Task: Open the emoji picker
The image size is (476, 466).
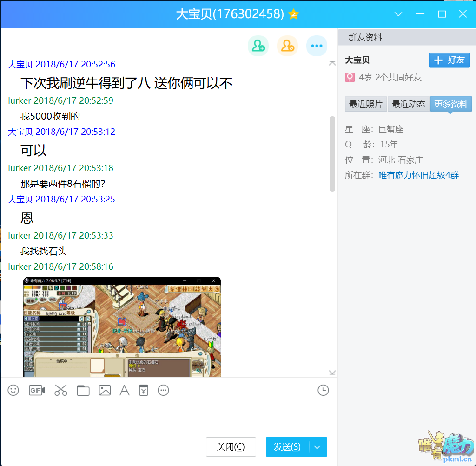Action: (13, 390)
